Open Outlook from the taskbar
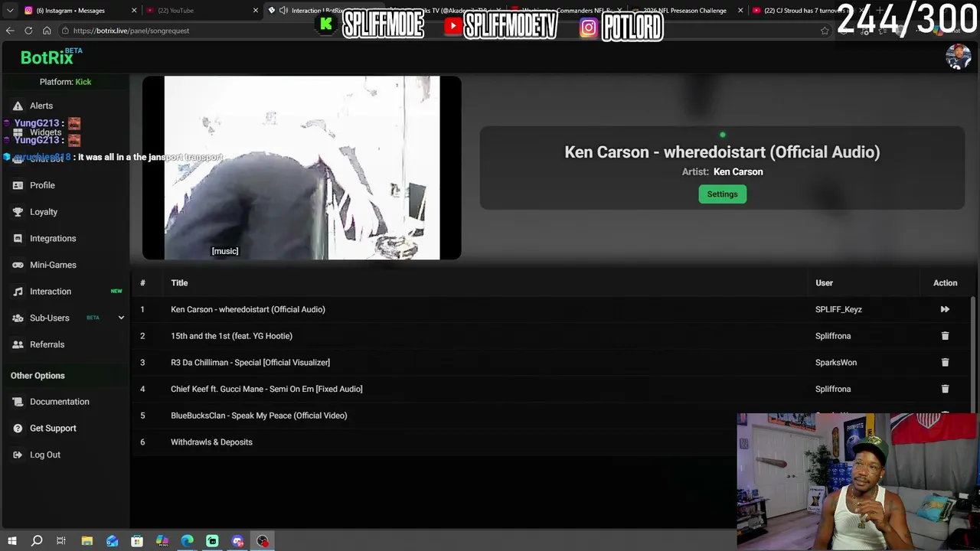The image size is (980, 551). coord(113,541)
